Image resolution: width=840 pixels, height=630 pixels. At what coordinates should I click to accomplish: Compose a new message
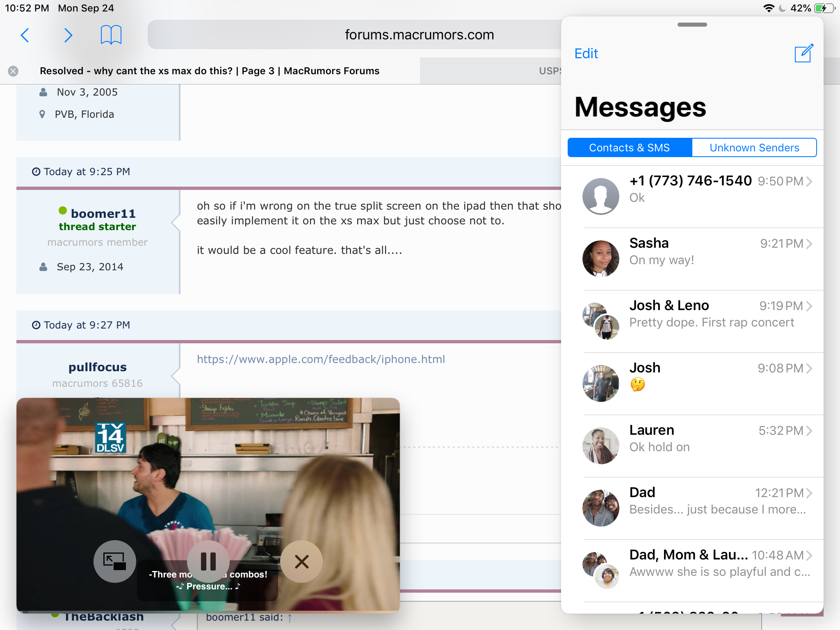pyautogui.click(x=804, y=53)
